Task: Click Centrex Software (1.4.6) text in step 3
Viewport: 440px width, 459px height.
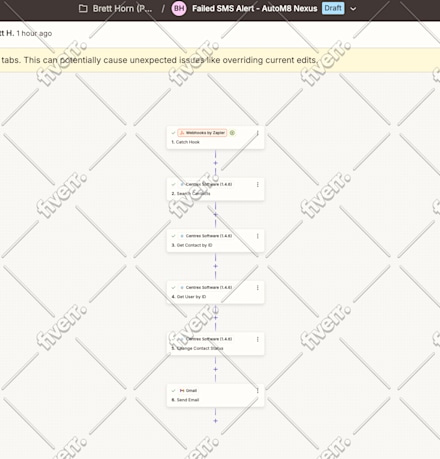Action: pyautogui.click(x=209, y=236)
